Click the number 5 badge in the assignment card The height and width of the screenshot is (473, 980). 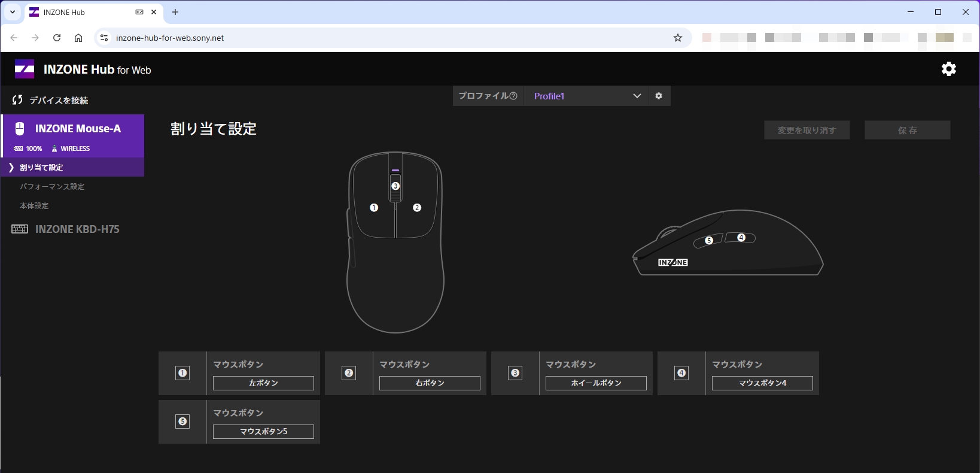pos(182,422)
